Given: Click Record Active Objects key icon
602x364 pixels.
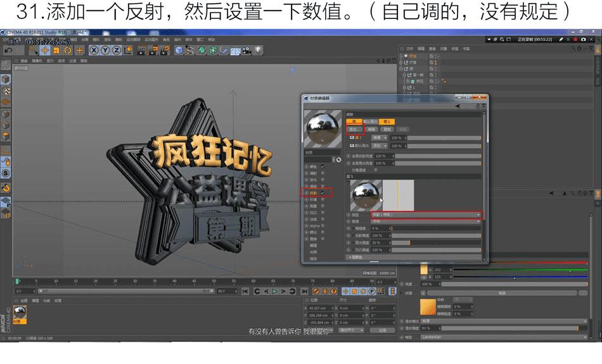Looking at the screenshot, I should click(x=316, y=291).
